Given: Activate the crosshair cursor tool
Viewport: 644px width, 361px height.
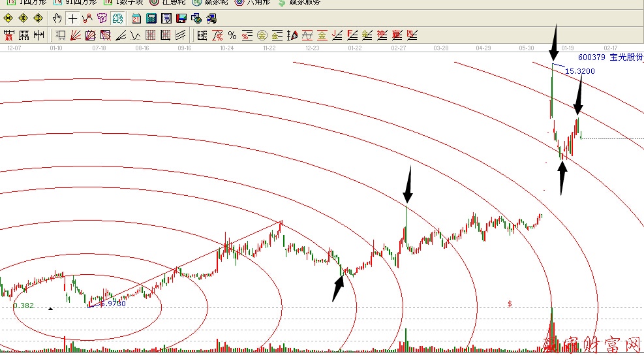Looking at the screenshot, I should click(x=72, y=18).
